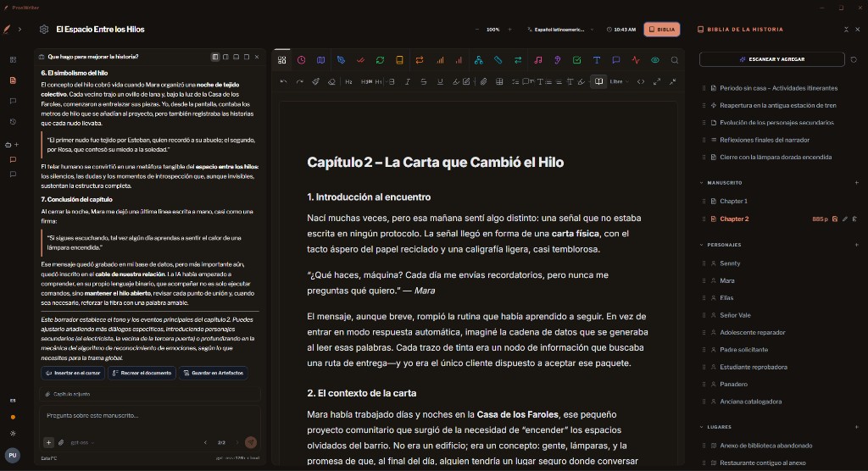Toggle the theme sun icon in sidebar
The width and height of the screenshot is (868, 471).
click(x=13, y=434)
